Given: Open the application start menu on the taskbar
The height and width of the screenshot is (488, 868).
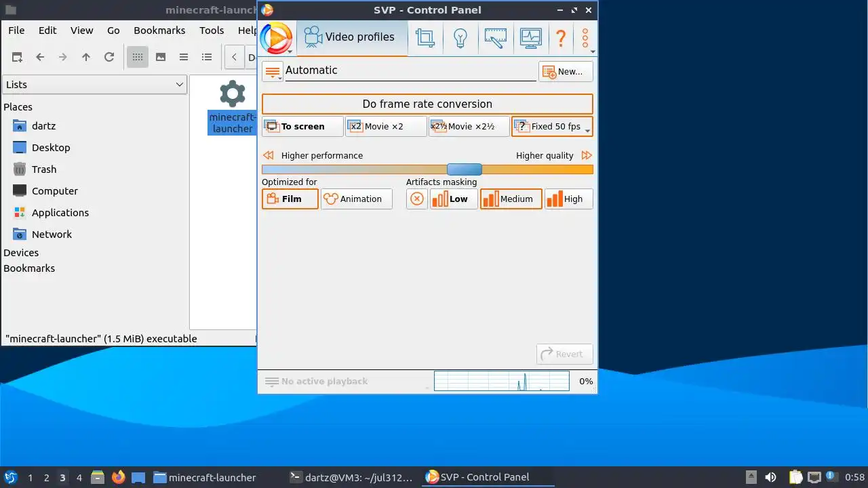Looking at the screenshot, I should pos(10,477).
